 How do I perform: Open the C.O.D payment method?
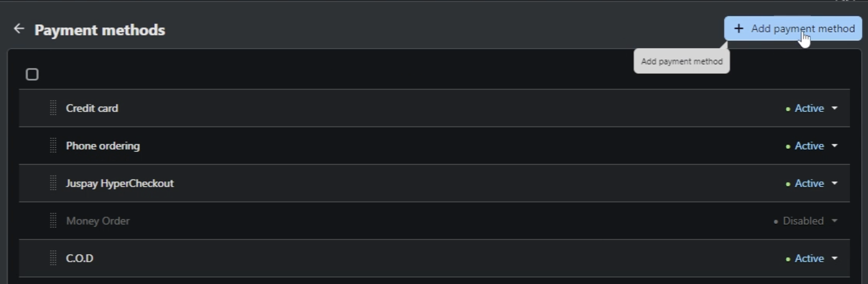tap(79, 258)
